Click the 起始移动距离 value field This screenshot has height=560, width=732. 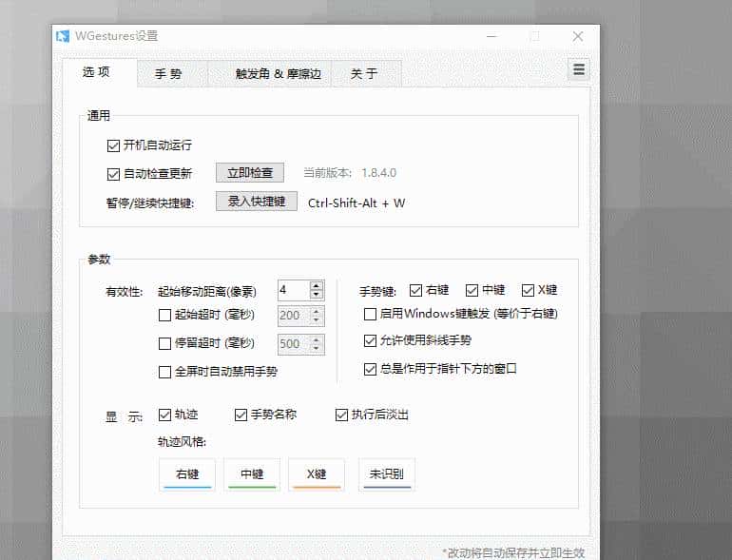294,291
